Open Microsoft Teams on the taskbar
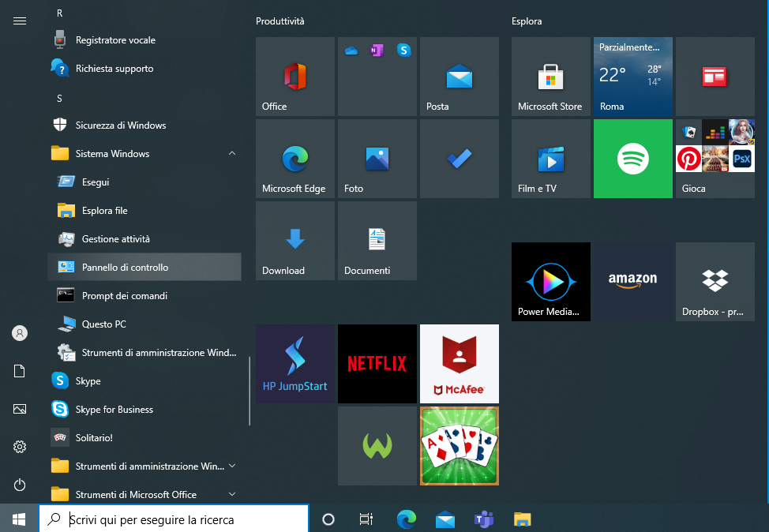769x532 pixels. click(483, 519)
